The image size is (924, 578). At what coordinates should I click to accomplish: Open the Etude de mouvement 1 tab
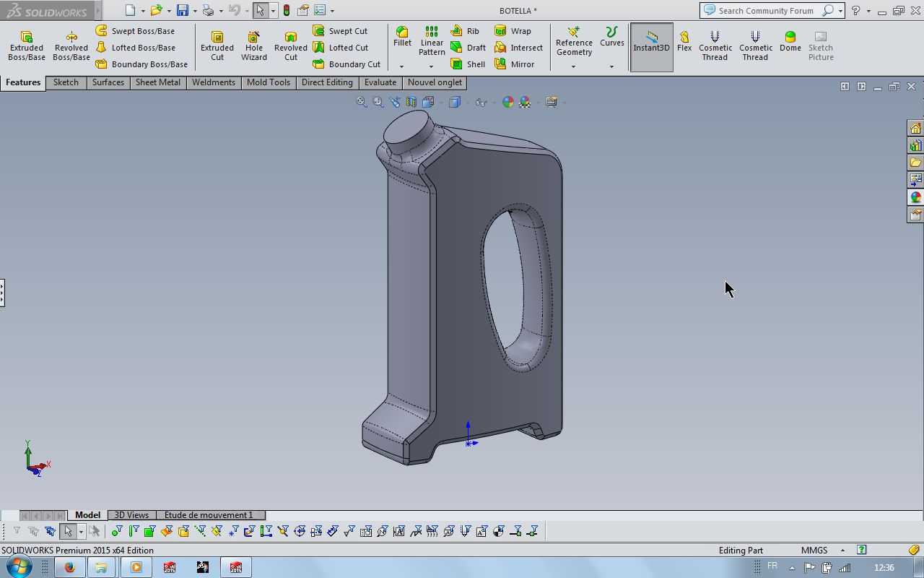209,515
